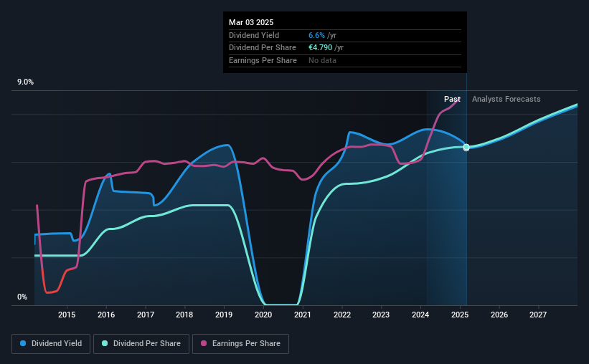Click the pink Earnings Per Share legend dot
This screenshot has height=364, width=589.
tap(204, 343)
